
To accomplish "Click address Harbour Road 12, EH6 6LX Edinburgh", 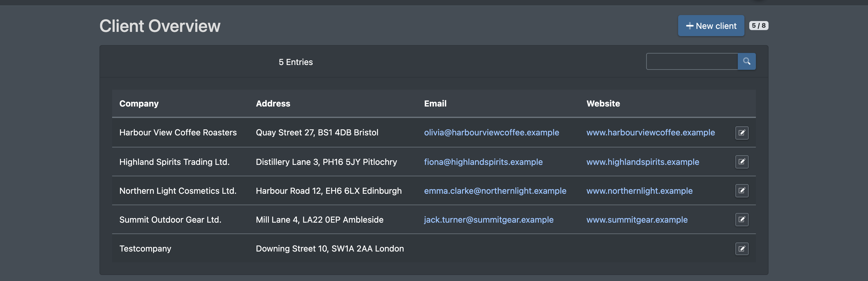I will [x=329, y=191].
